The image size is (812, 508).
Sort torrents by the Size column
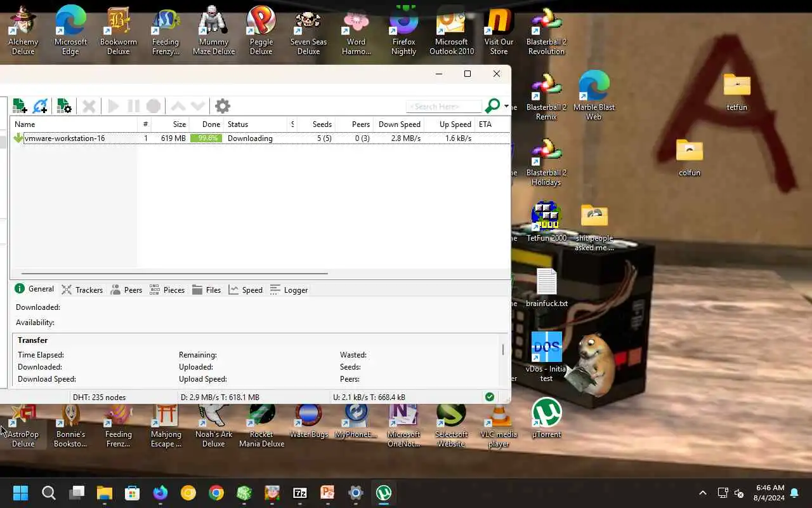pyautogui.click(x=170, y=124)
